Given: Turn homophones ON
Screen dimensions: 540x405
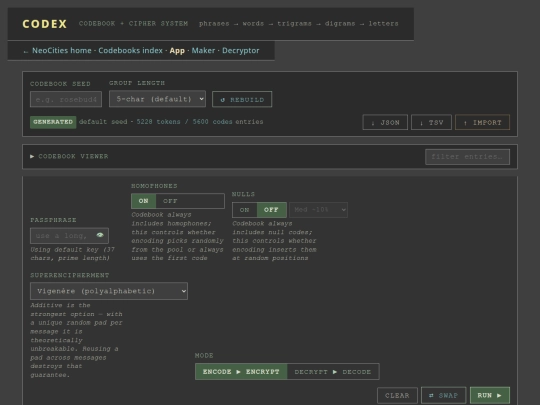Looking at the screenshot, I should click(143, 201).
